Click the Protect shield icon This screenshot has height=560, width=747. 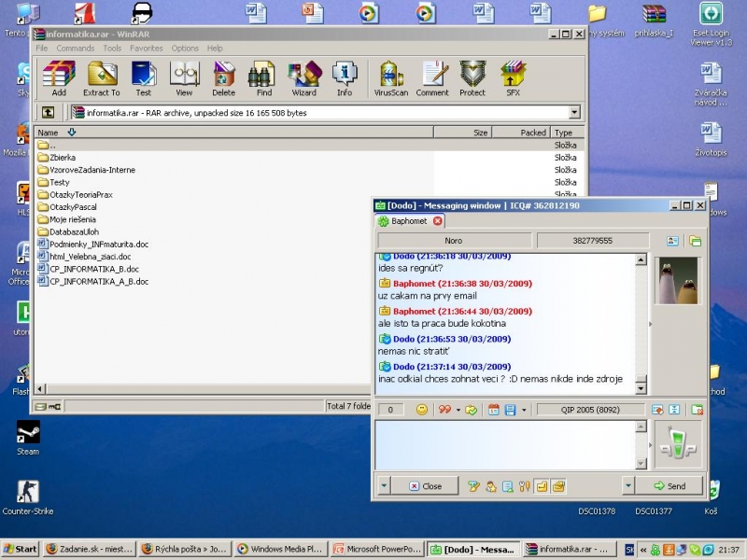(472, 79)
